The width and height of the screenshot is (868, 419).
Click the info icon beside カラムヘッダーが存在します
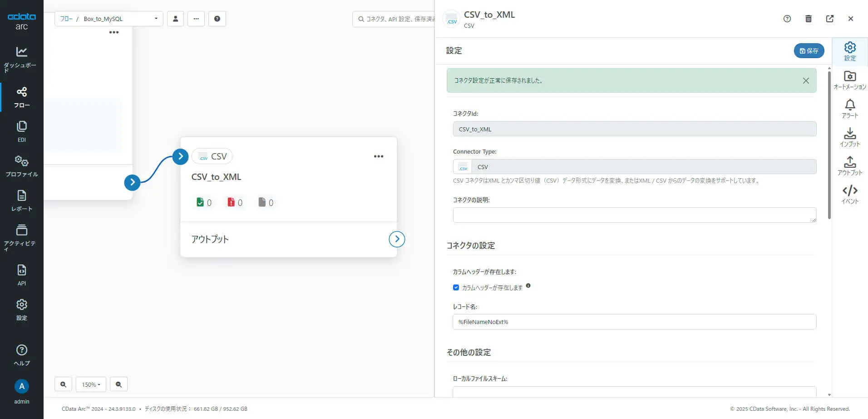click(x=528, y=286)
